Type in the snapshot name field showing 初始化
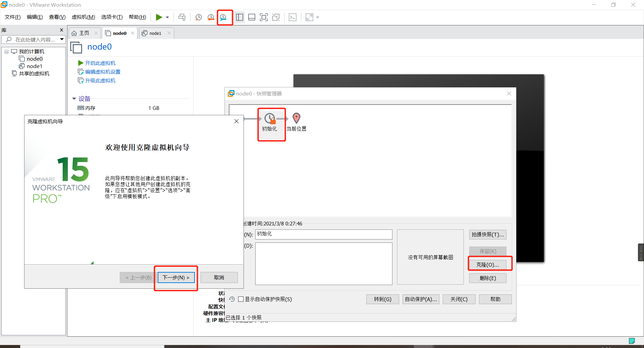 coord(323,234)
